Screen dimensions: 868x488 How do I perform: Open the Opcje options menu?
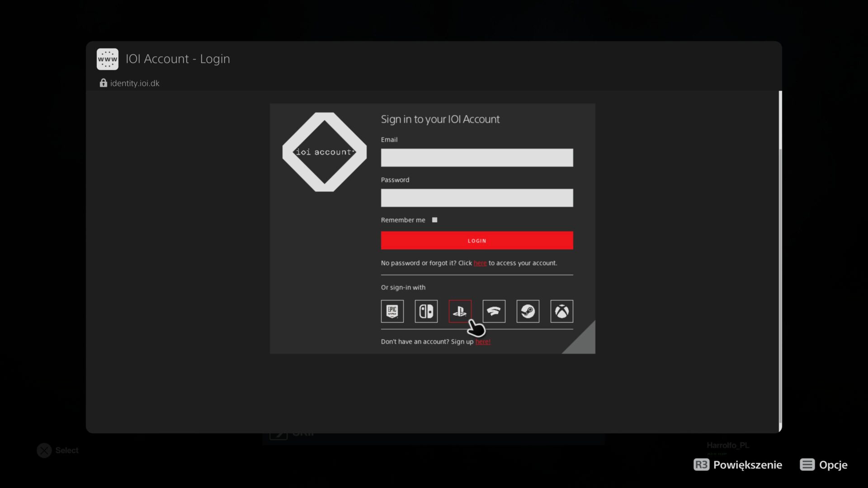coord(823,465)
